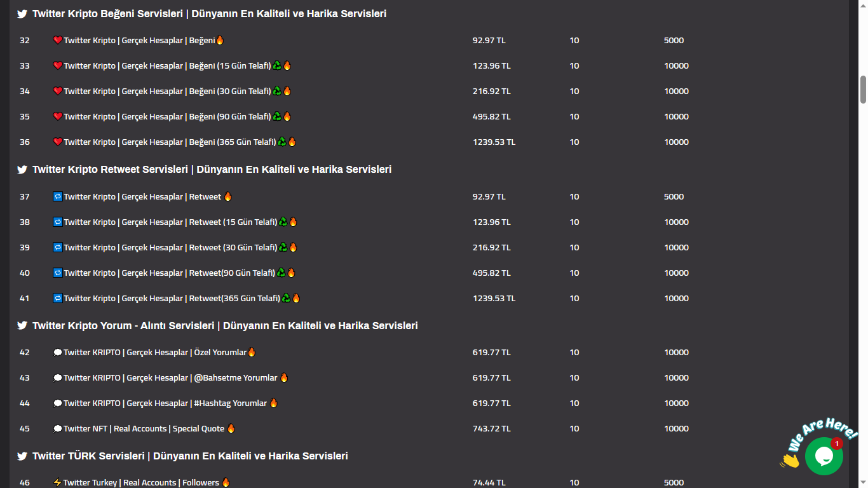
Task: Click the heart icon in service row 32
Action: (x=58, y=40)
